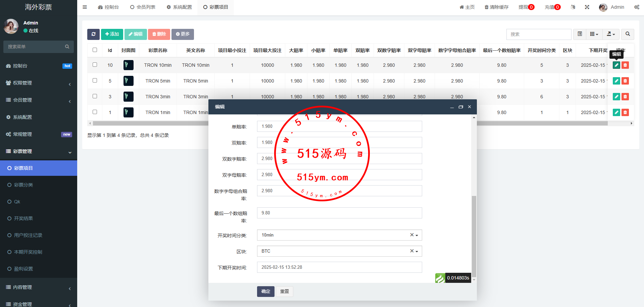Open 开奖结果 in the sidebar menu
Viewport: 644px width, 307px height.
tap(23, 218)
